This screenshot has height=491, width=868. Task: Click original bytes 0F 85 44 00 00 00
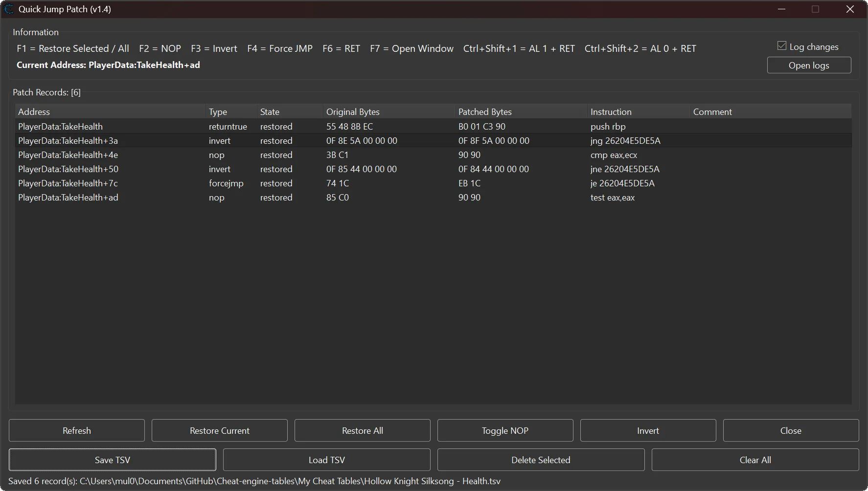(x=362, y=169)
